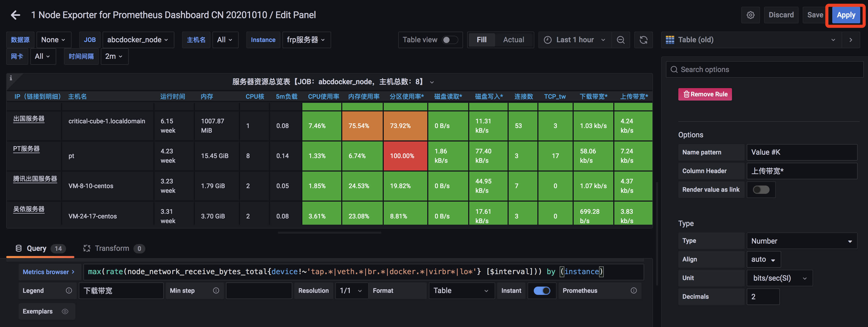This screenshot has height=327, width=868.
Task: Open dashboard settings gear icon
Action: pyautogui.click(x=750, y=15)
